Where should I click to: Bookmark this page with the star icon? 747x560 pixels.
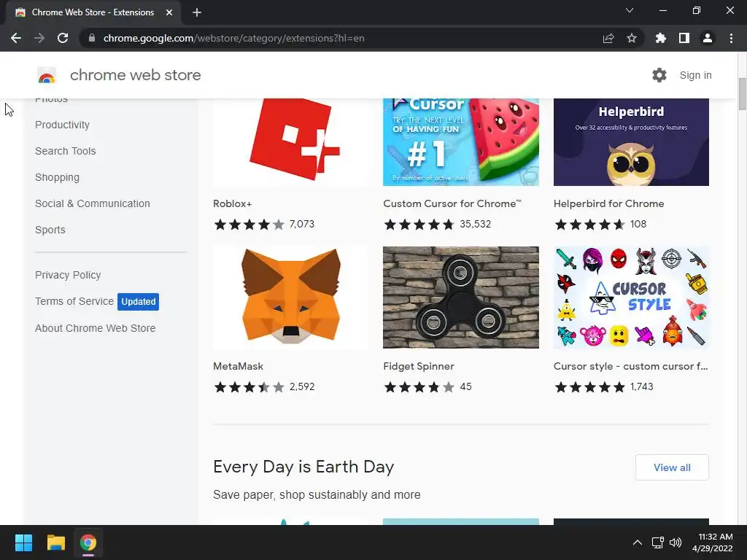click(x=632, y=38)
